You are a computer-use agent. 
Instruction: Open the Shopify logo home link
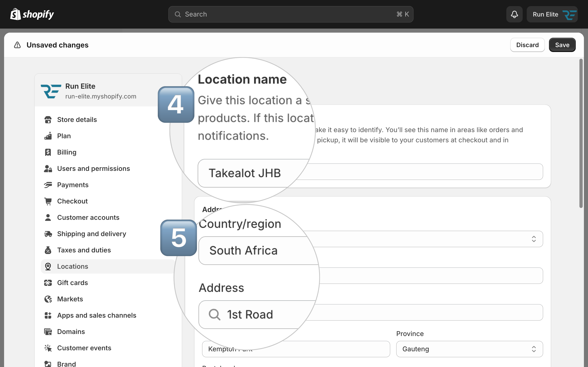tap(32, 14)
